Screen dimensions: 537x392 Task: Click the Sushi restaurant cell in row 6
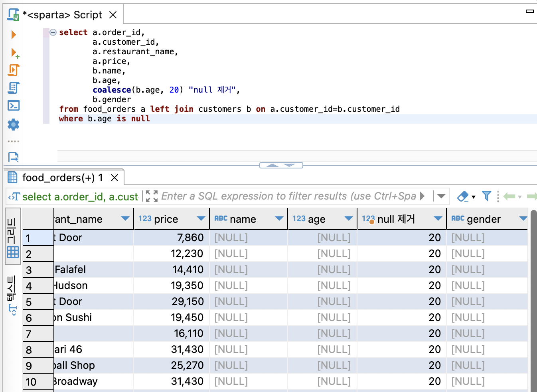(94, 317)
